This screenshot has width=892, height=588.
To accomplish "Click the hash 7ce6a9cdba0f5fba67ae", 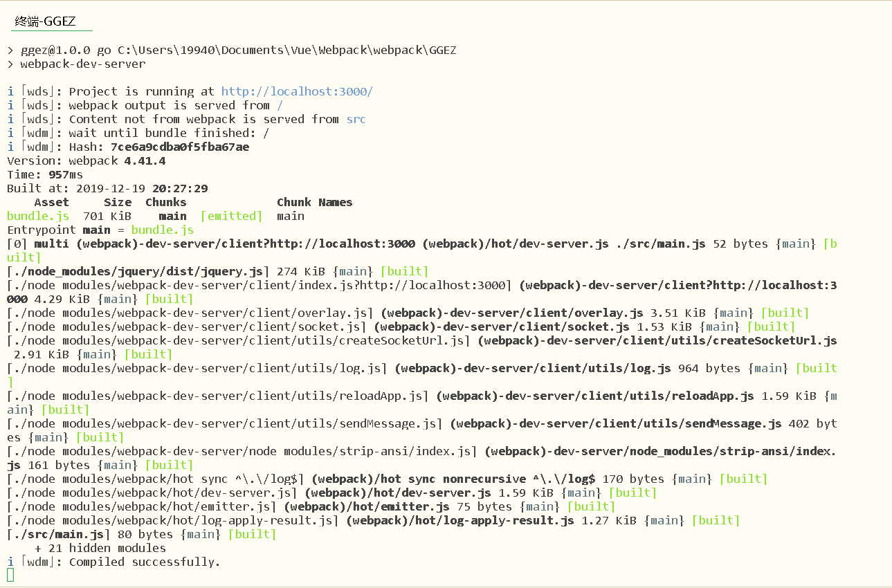I will tap(180, 147).
